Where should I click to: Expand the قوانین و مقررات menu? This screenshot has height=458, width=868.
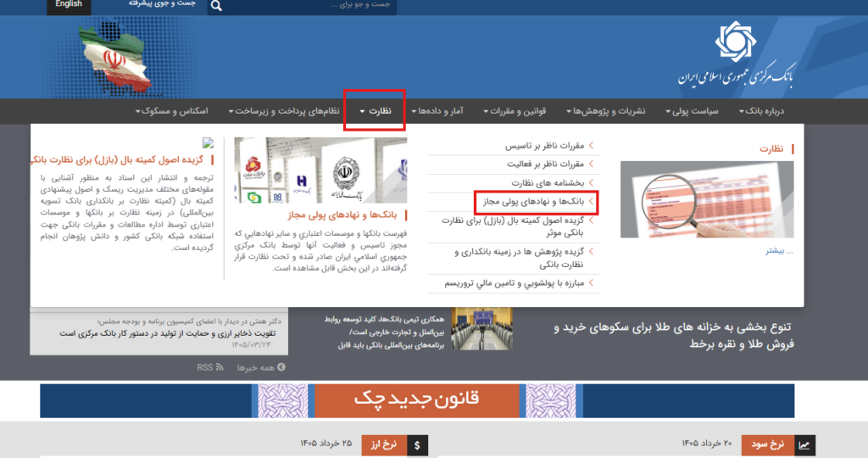point(515,111)
